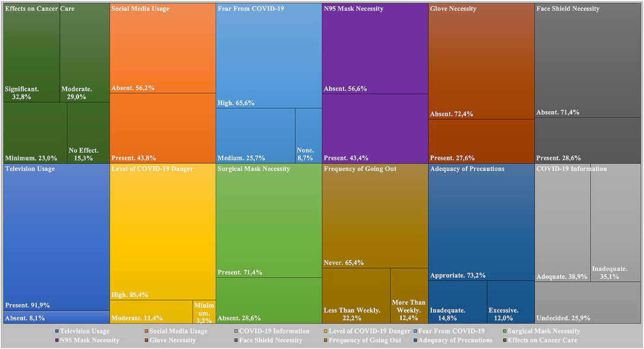Click the "Present. 43,8%" social media cell

click(163, 128)
